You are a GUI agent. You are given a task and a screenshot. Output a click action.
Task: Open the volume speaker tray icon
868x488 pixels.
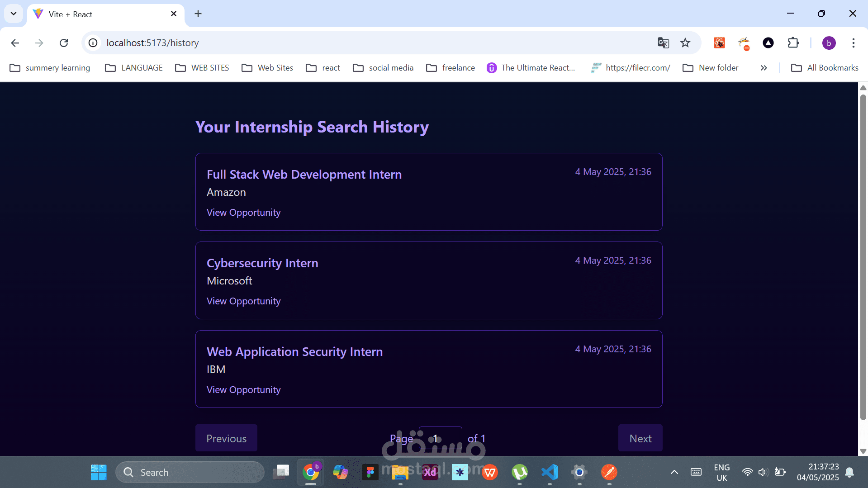point(763,472)
